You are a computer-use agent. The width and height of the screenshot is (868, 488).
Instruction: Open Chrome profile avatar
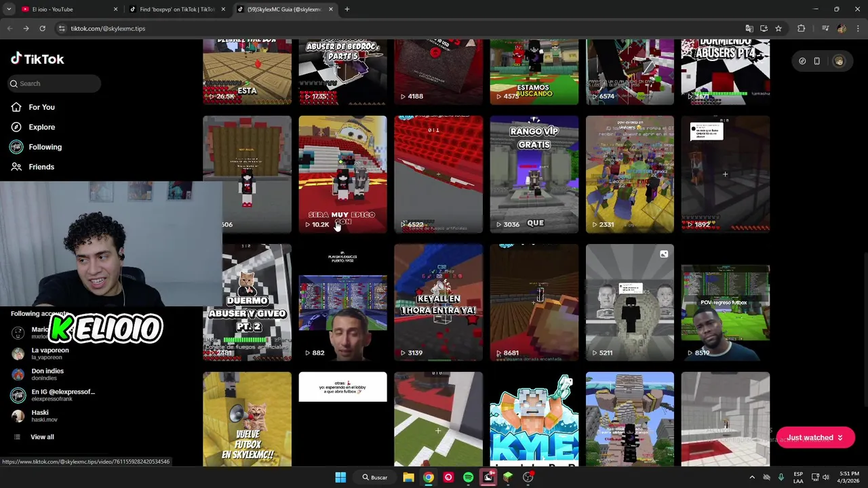(842, 28)
